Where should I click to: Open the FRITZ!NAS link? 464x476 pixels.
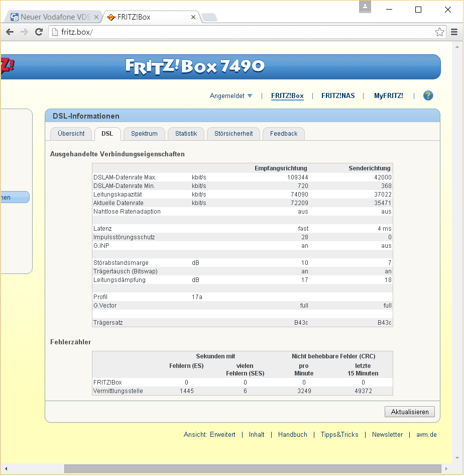[x=338, y=96]
